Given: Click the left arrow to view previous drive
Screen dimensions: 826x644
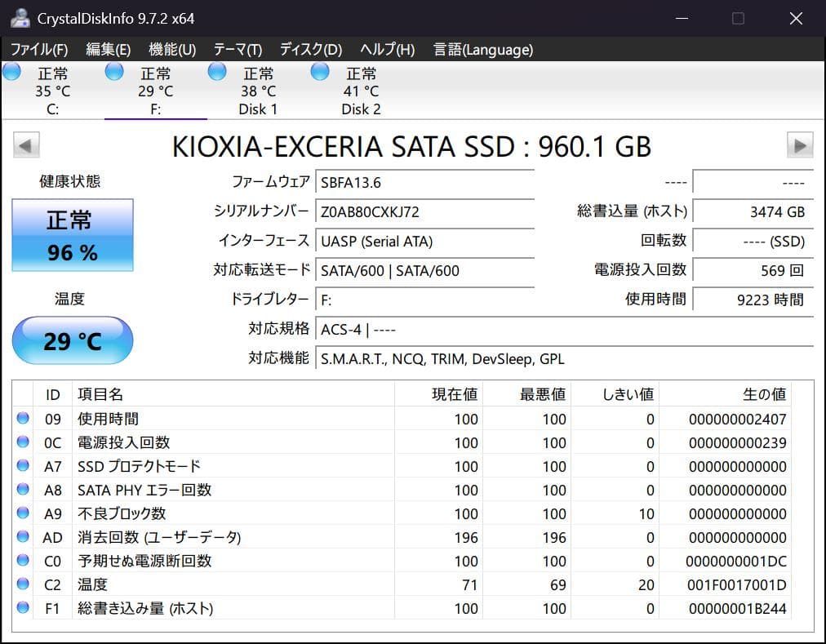Looking at the screenshot, I should click(25, 144).
